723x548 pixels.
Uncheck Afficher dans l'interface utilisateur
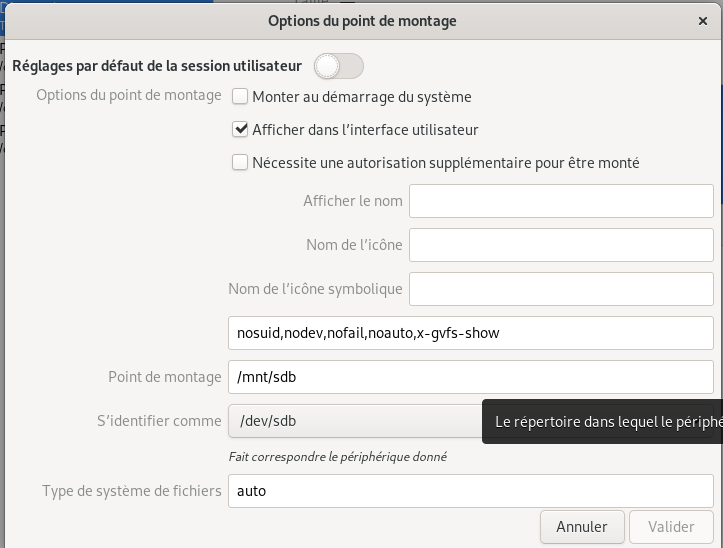tap(240, 130)
